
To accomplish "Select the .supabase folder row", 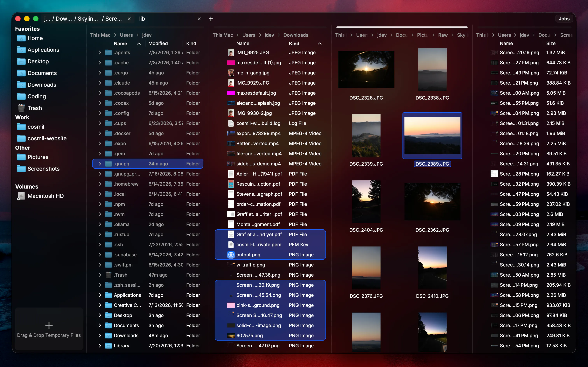I will coord(148,255).
